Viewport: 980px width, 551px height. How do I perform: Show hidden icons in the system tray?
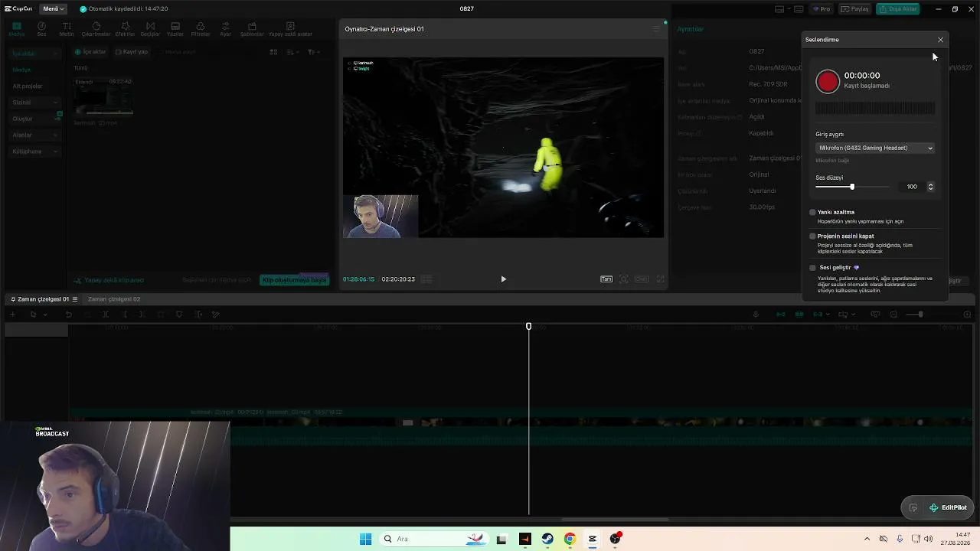coord(867,539)
